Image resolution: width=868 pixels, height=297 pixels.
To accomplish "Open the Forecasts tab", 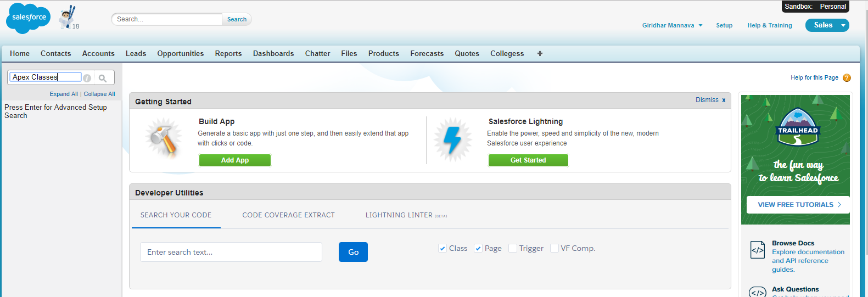I will point(427,53).
